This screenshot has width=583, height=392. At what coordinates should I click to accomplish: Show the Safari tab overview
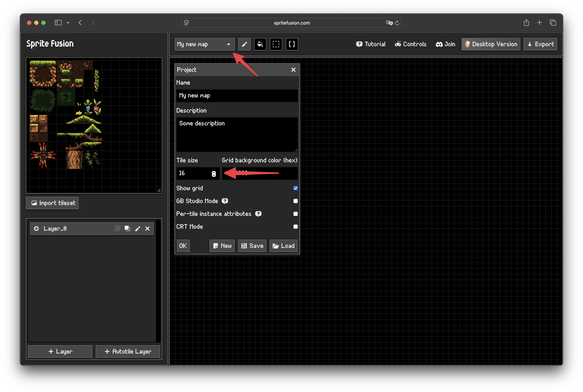tap(553, 23)
